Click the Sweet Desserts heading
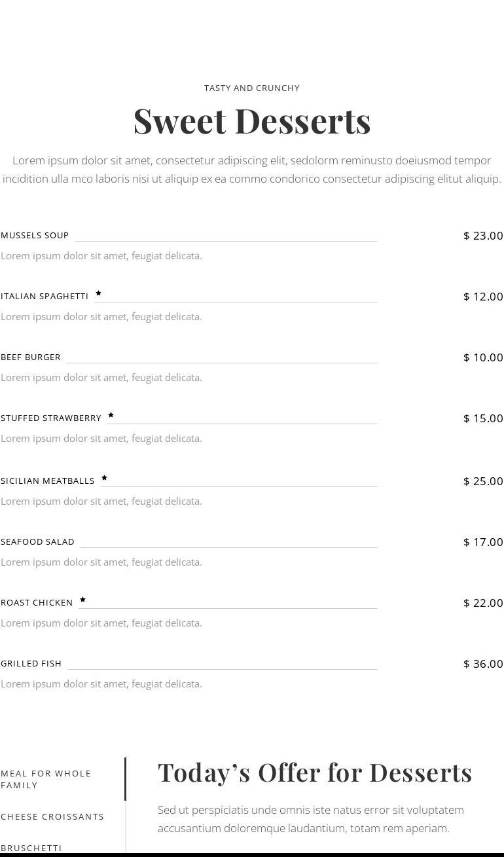The height and width of the screenshot is (857, 504). click(x=252, y=121)
